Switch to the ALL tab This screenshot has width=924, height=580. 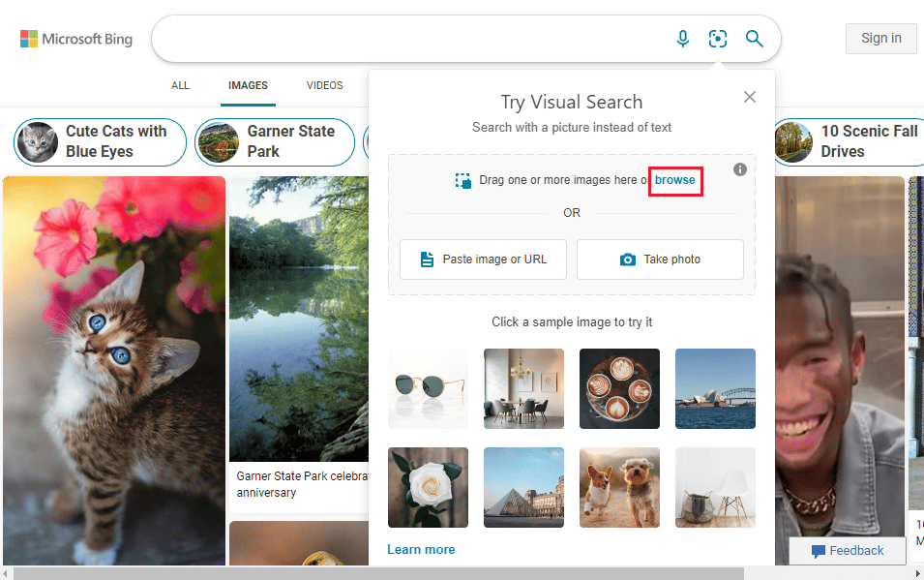[180, 85]
